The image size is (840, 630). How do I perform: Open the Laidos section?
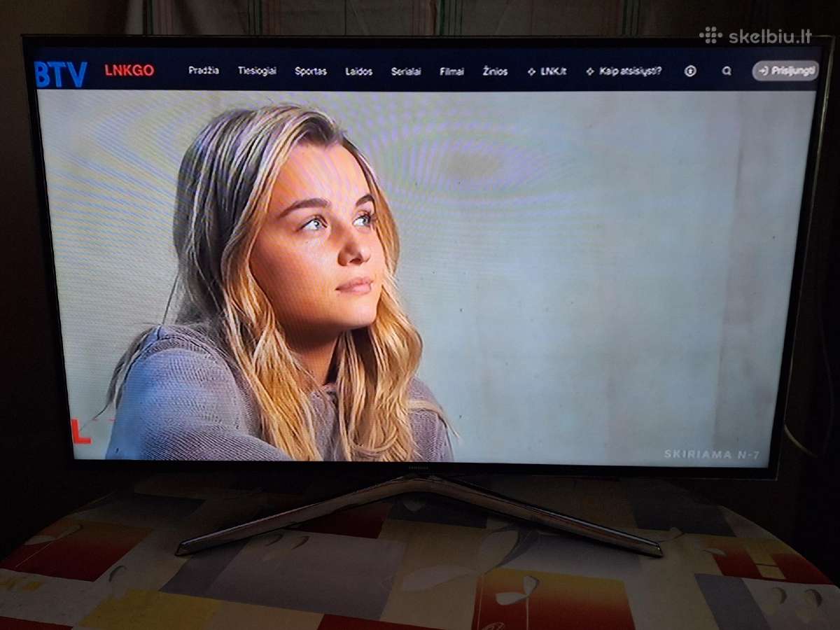click(359, 71)
